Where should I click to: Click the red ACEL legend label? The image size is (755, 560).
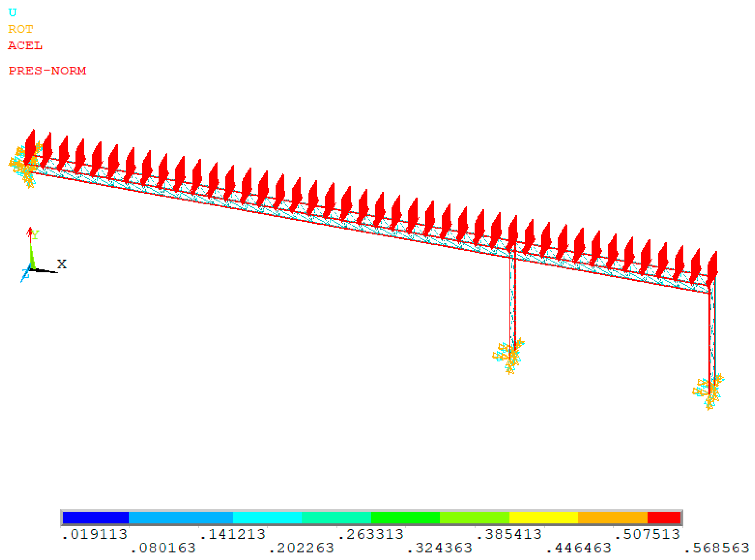coord(25,46)
